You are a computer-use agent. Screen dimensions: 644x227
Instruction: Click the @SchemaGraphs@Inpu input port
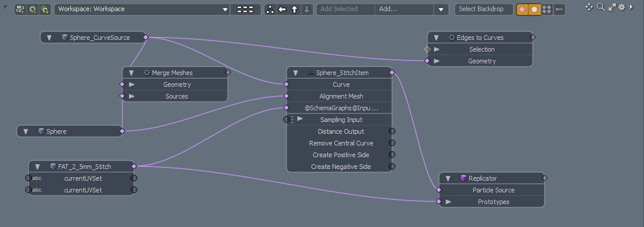286,108
